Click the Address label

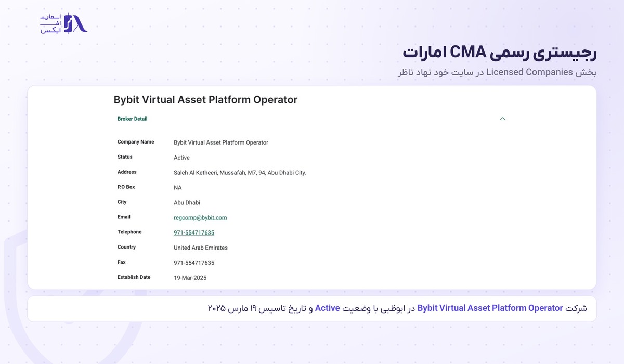[127, 172]
